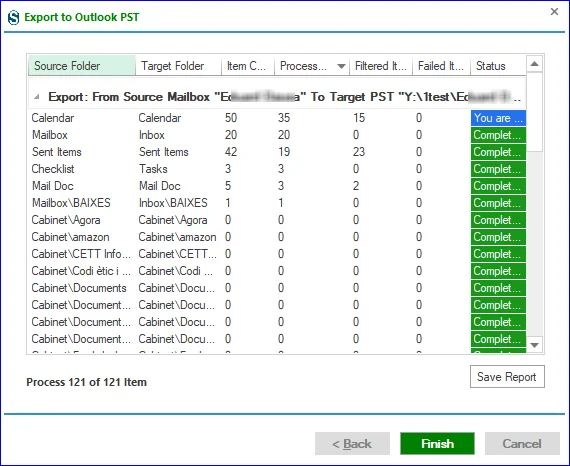Click the Inbox\BAIXES target folder cell
Viewport: 570px width, 466px height.
click(173, 203)
